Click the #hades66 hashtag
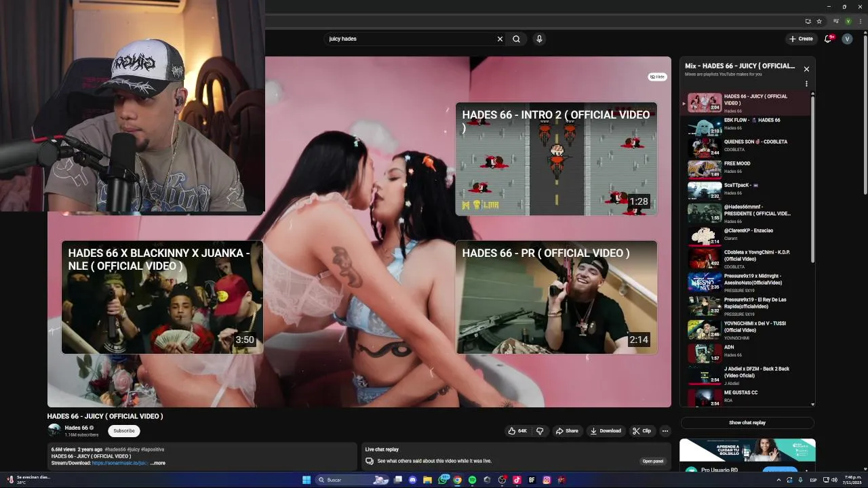 click(x=115, y=449)
